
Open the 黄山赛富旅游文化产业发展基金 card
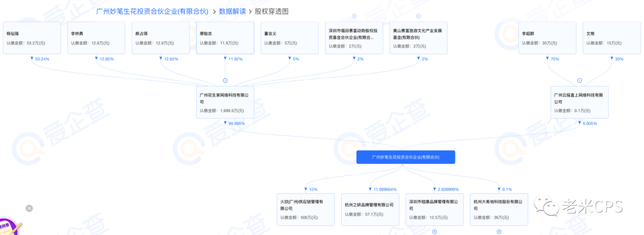419,38
